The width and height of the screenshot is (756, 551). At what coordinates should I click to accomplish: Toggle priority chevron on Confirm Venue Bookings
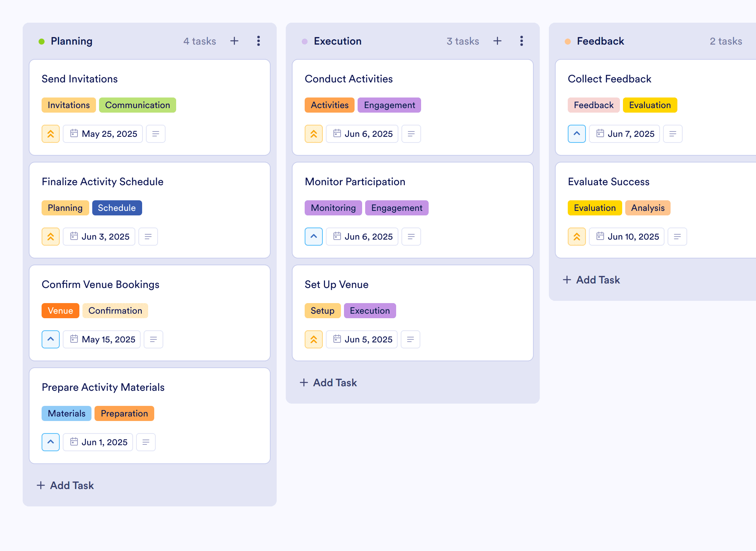pos(51,339)
